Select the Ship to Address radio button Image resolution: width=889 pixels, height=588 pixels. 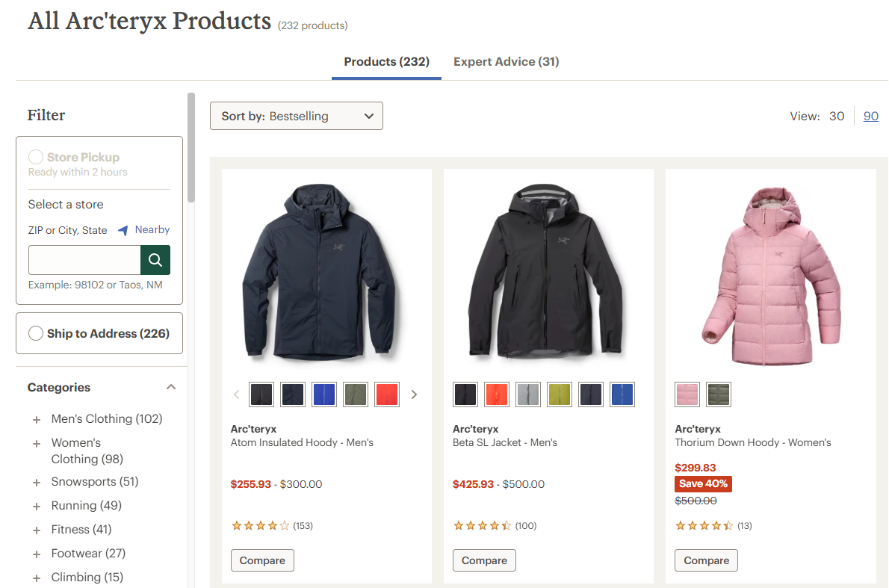(36, 334)
